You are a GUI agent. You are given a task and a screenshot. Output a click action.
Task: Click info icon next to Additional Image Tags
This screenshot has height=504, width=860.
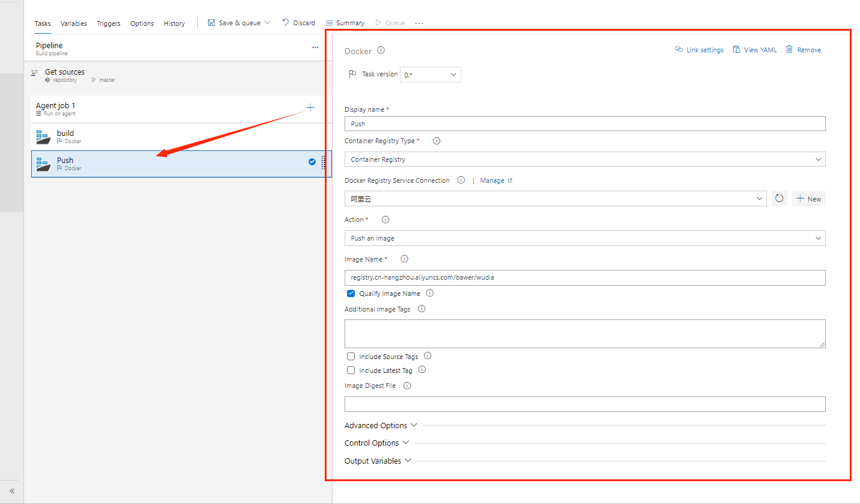tap(421, 309)
